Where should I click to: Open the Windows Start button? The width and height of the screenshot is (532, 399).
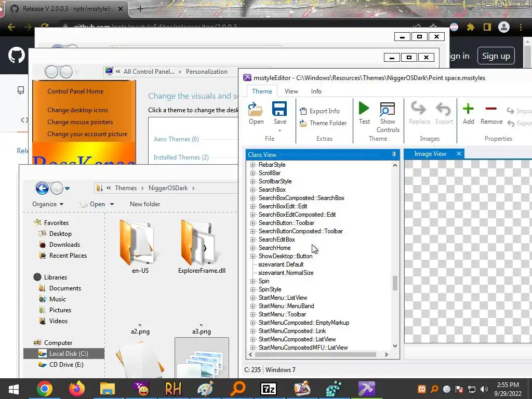(14, 389)
